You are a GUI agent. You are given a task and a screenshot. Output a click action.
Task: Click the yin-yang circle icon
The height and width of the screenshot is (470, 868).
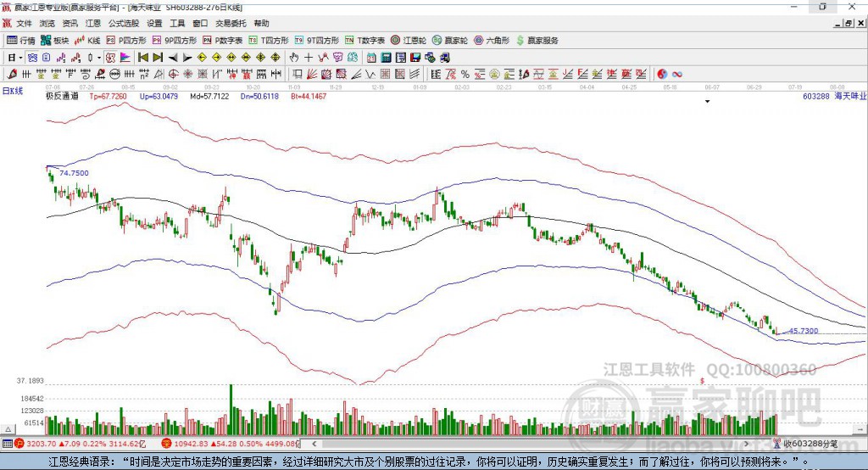tap(662, 75)
